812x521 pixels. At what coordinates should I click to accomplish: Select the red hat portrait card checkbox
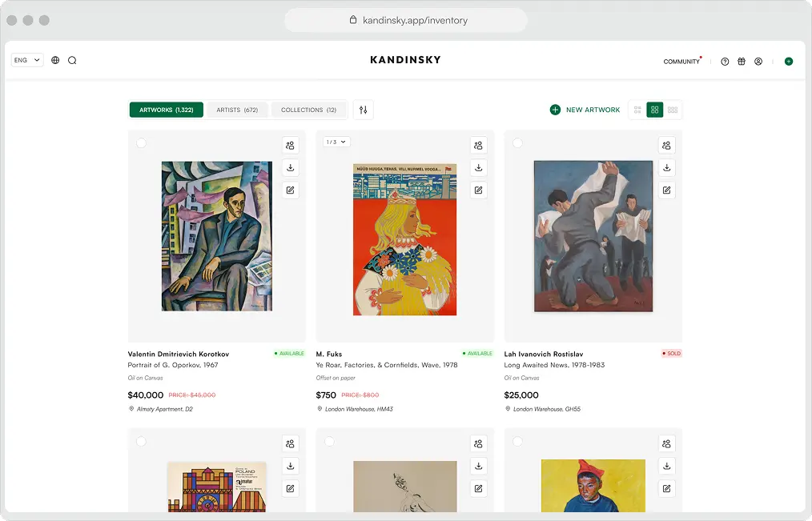tap(517, 441)
